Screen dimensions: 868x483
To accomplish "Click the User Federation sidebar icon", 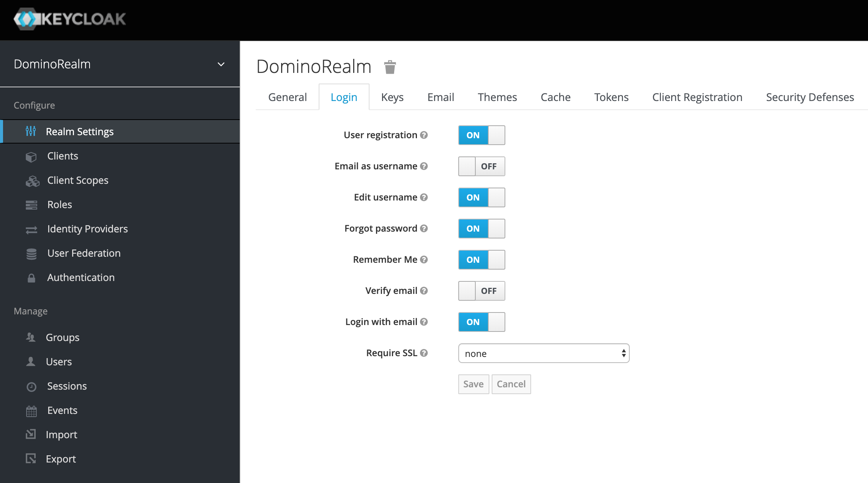I will coord(31,253).
